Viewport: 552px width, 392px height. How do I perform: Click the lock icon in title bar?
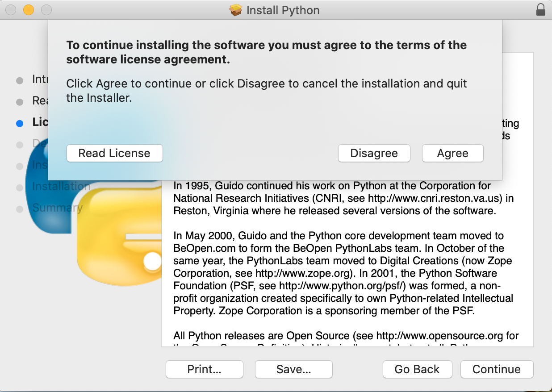click(x=540, y=9)
